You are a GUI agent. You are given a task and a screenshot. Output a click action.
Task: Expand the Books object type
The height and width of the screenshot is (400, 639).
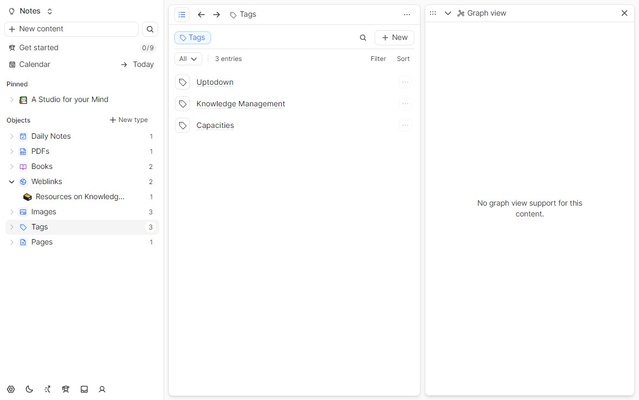[x=11, y=166]
